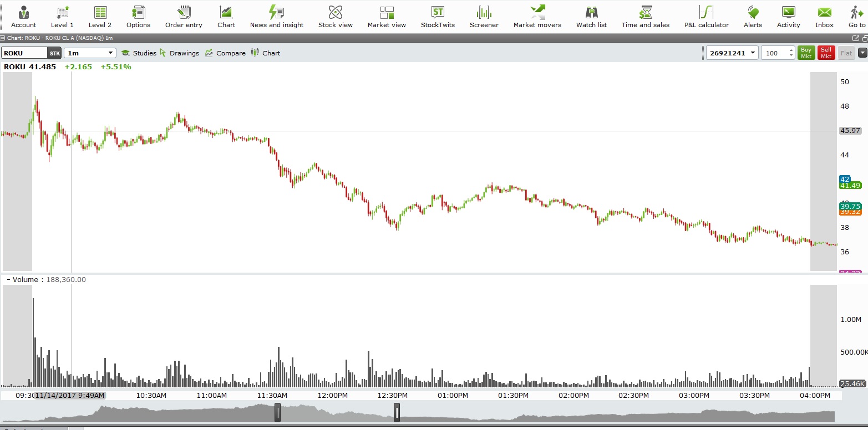Click the Buy Mkt button
The height and width of the screenshot is (430, 868).
(806, 53)
